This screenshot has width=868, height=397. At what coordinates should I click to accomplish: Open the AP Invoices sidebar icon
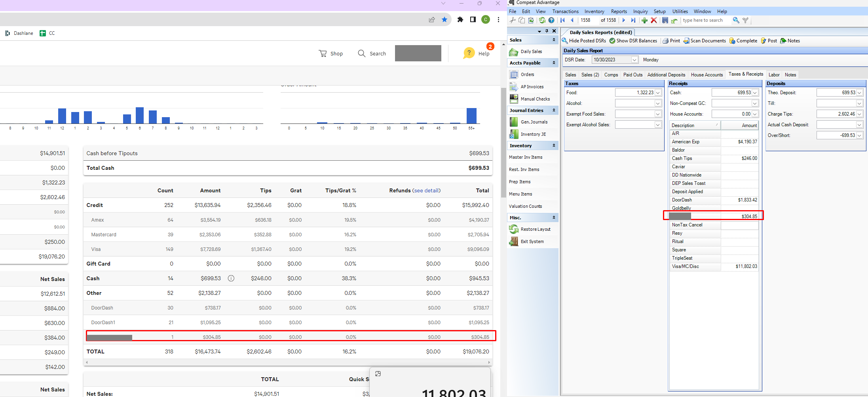click(x=514, y=87)
